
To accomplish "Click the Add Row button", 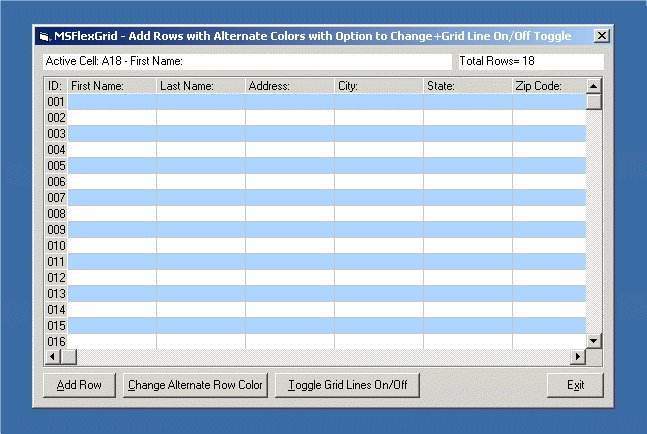I will click(80, 385).
